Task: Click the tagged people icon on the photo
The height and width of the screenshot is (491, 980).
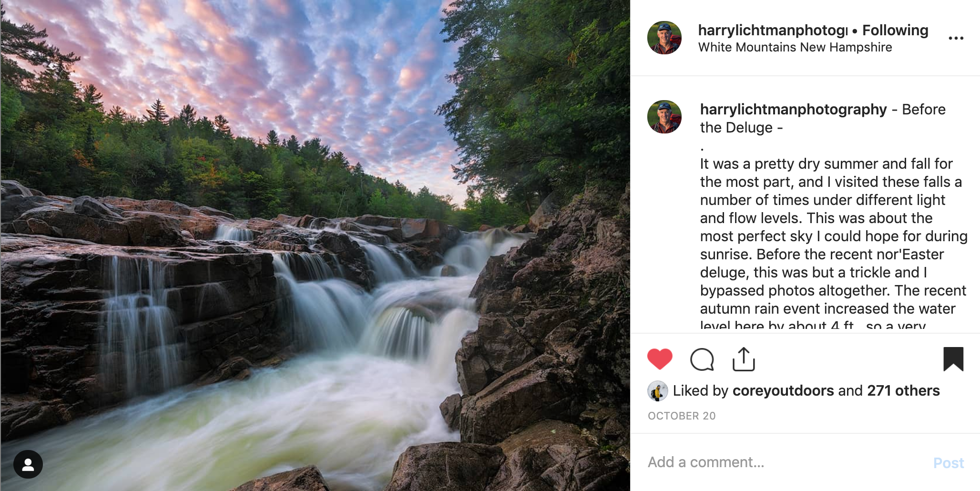Action: click(29, 462)
